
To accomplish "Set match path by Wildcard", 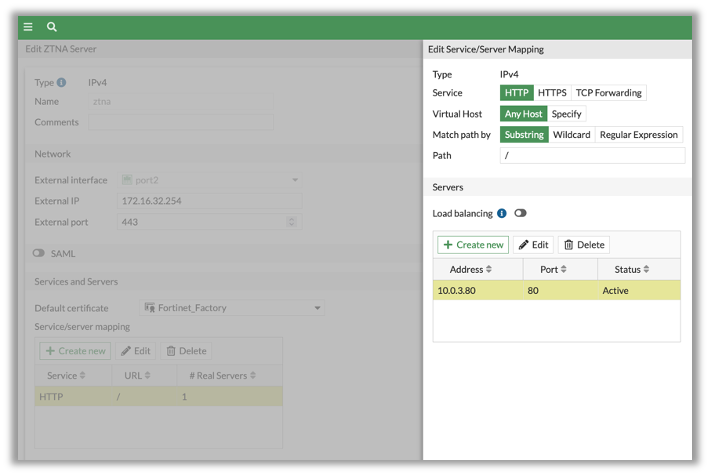I will click(x=571, y=135).
